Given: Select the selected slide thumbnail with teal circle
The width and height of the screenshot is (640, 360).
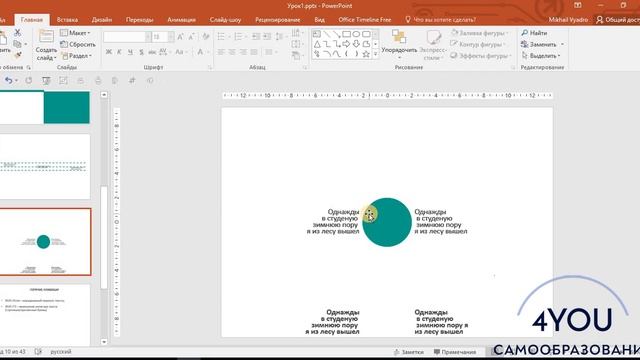Looking at the screenshot, I should tap(45, 242).
